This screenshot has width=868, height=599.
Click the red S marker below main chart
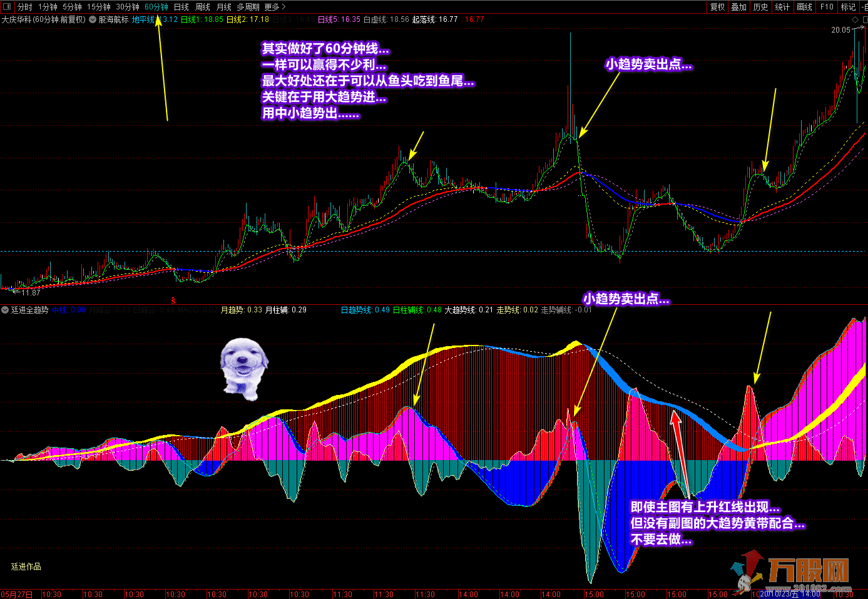click(x=173, y=301)
